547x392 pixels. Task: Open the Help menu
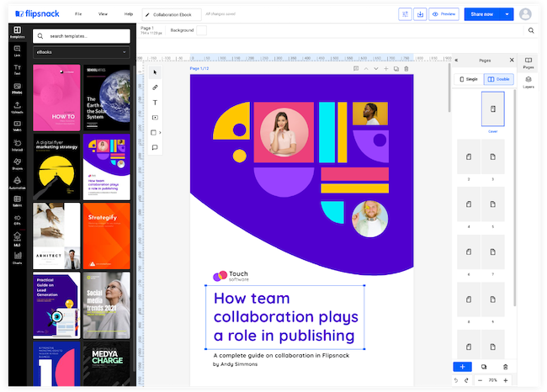click(x=128, y=14)
